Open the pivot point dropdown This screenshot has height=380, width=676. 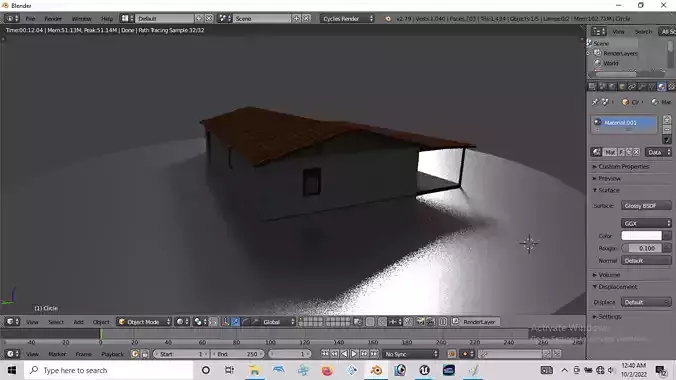(200, 322)
